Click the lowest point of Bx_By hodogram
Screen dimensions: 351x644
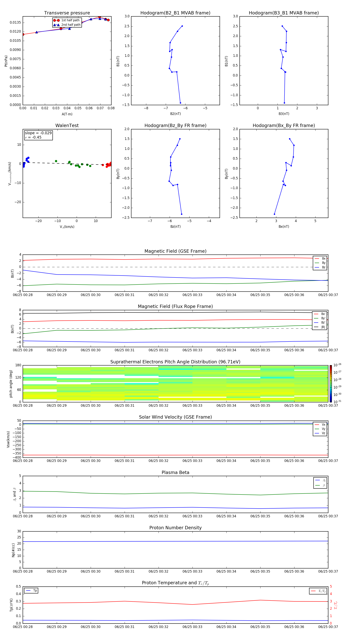pos(274,214)
